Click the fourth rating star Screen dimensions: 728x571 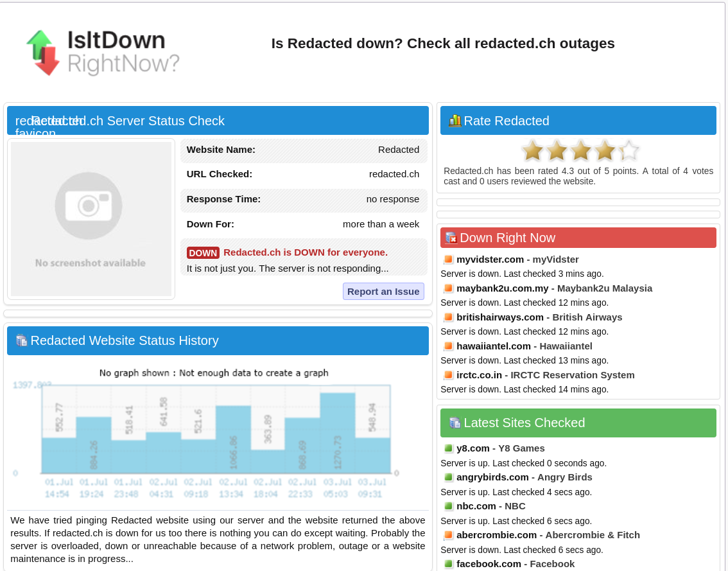click(605, 151)
